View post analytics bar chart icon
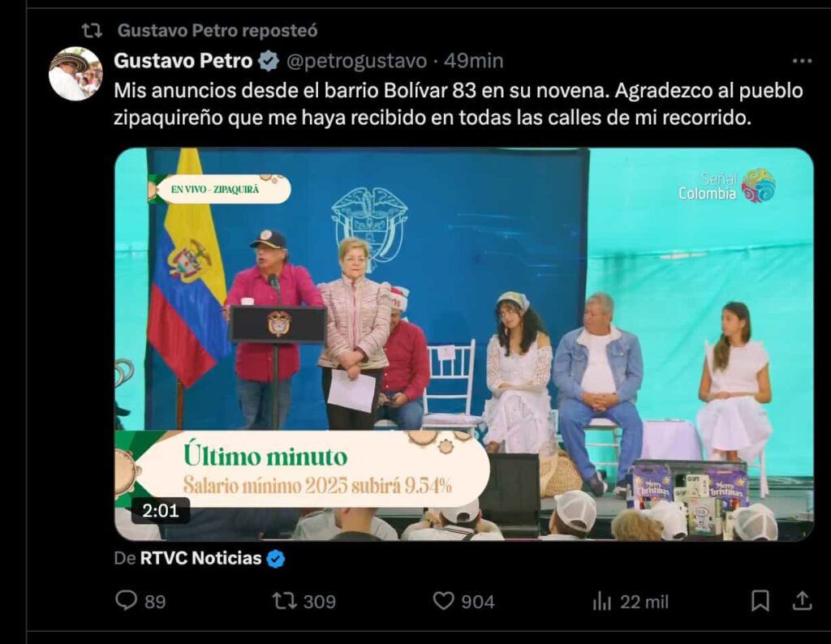Screen dimensions: 831x644 click(602, 601)
